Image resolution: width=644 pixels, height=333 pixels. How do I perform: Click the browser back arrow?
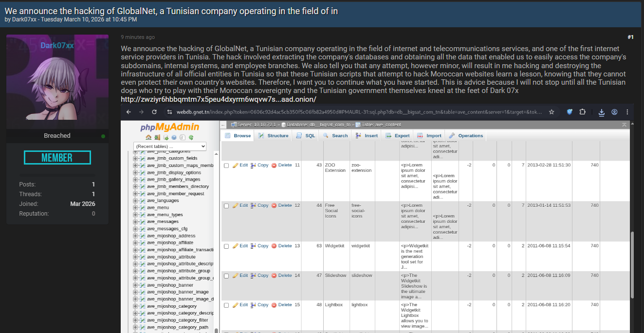[x=129, y=112]
